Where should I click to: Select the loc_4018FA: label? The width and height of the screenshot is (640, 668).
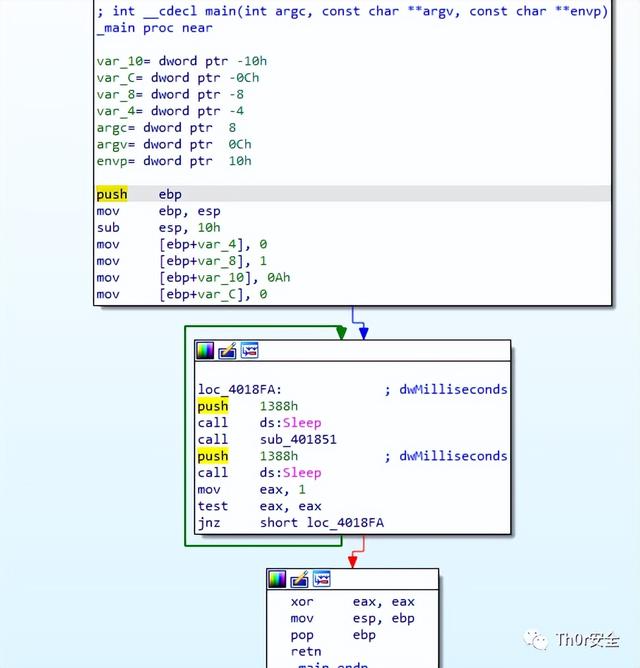pos(239,389)
